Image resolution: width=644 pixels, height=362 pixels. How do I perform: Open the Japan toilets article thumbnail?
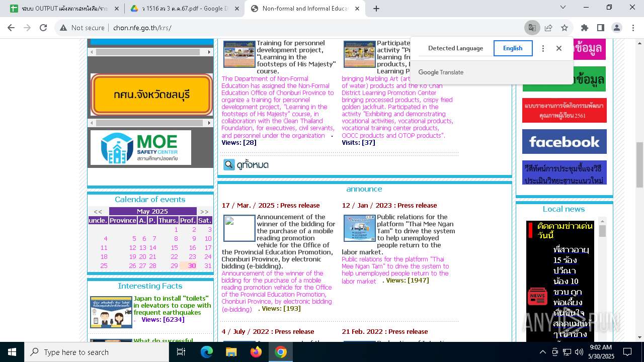[111, 312]
